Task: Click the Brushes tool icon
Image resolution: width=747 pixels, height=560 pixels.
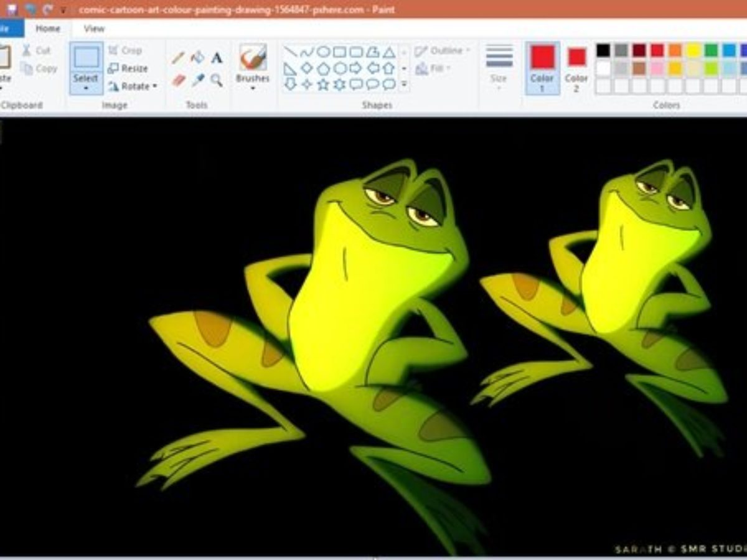Action: [253, 57]
